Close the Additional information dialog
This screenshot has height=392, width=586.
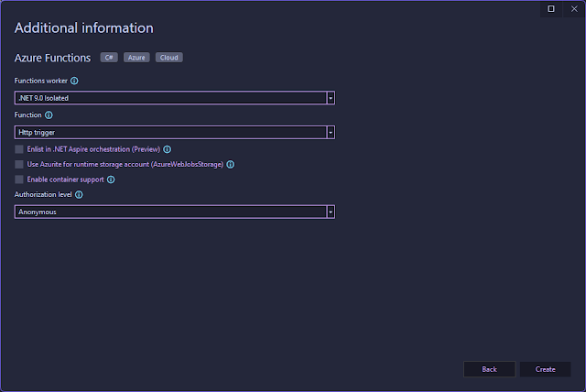click(574, 8)
